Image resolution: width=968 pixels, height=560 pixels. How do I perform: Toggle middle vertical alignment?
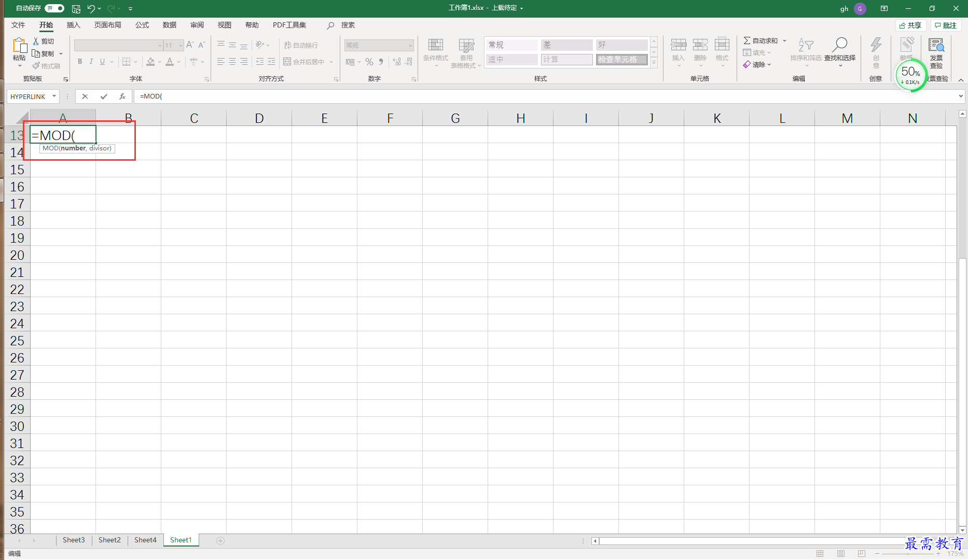pyautogui.click(x=232, y=45)
